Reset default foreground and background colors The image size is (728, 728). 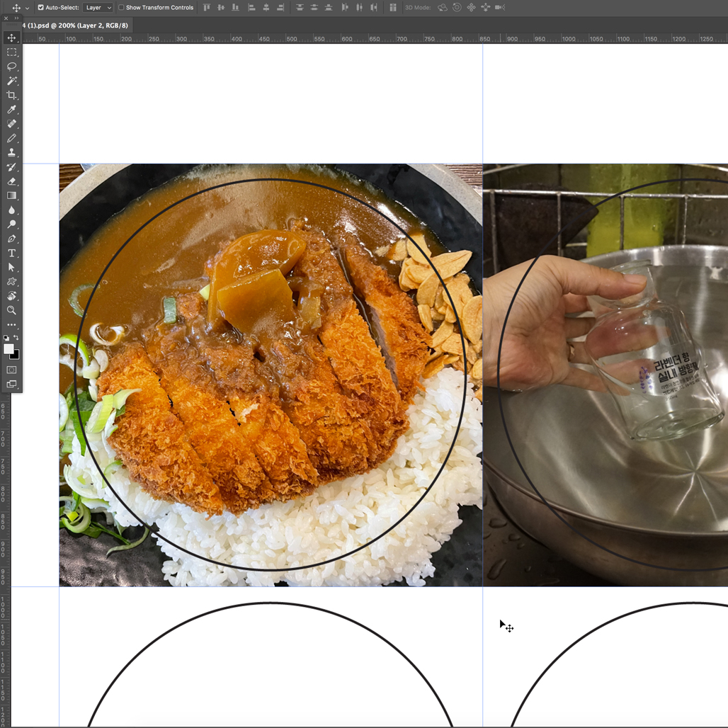[x=6, y=338]
